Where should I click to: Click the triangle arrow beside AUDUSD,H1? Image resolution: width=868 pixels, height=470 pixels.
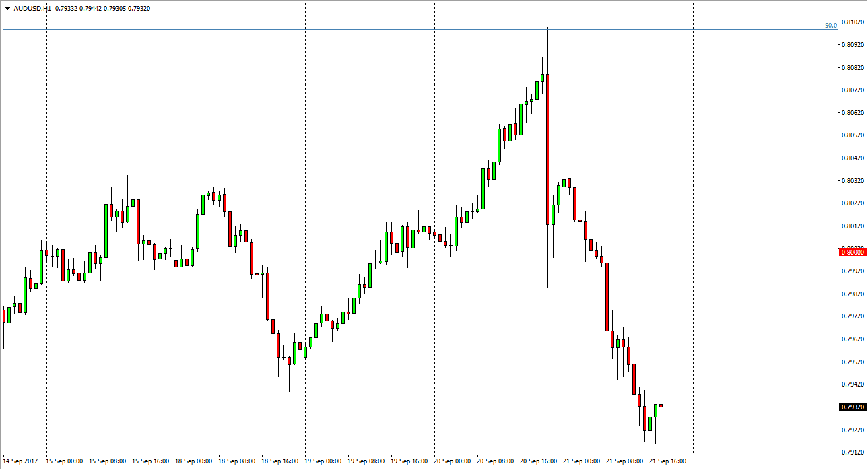[x=7, y=9]
